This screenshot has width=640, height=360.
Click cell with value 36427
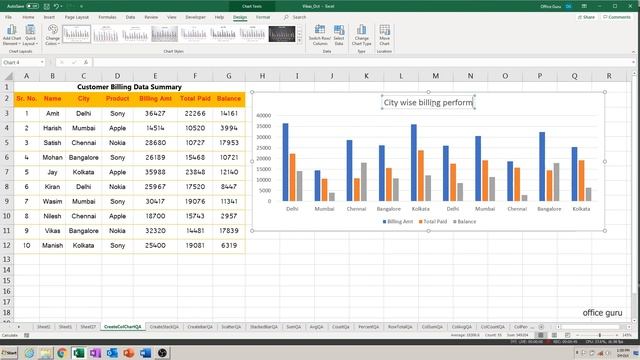coord(155,113)
